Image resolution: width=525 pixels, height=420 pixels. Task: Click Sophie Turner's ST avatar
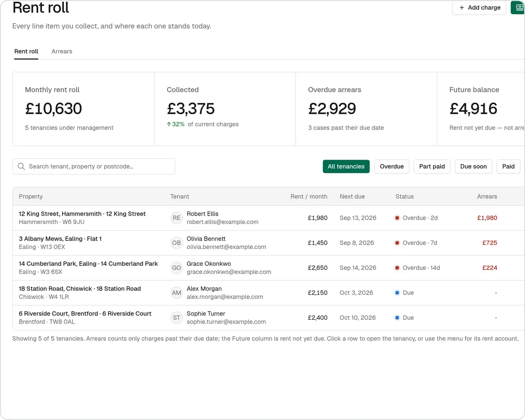[176, 318]
